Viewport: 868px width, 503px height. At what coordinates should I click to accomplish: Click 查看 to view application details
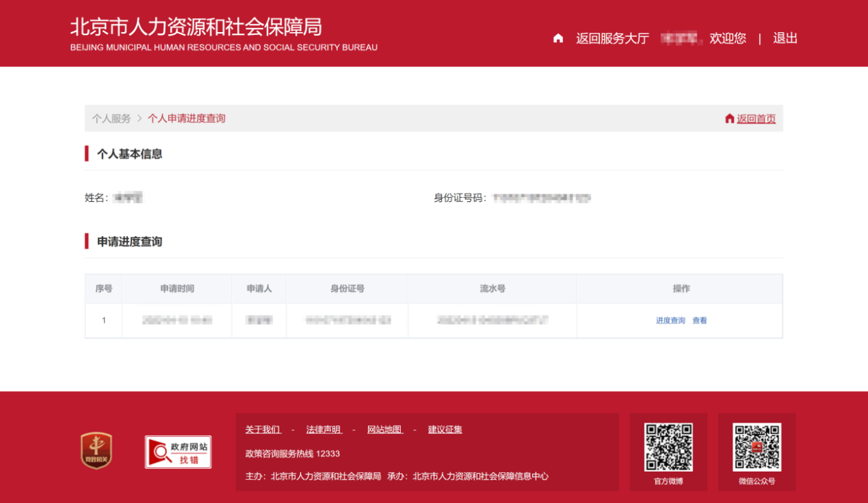pos(700,321)
